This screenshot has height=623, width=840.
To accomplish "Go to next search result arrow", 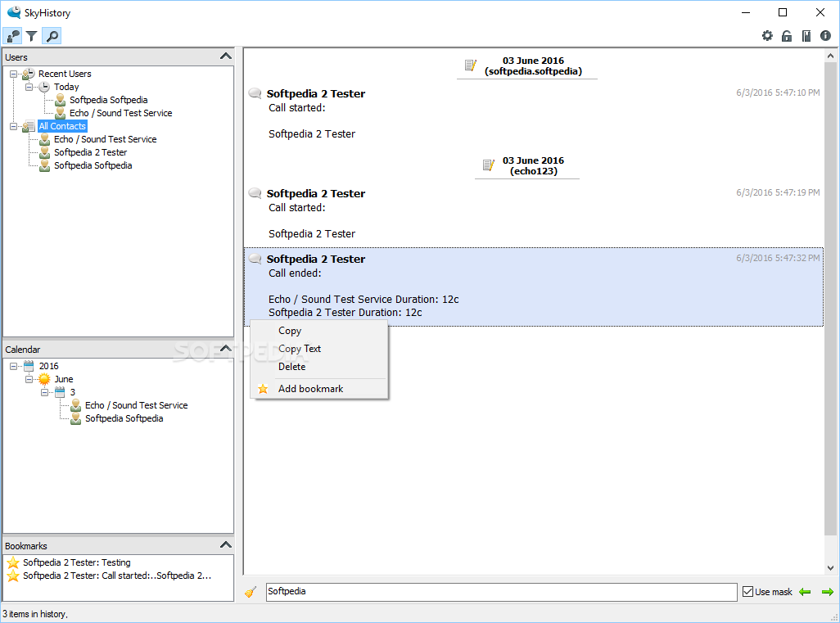I will (x=828, y=592).
